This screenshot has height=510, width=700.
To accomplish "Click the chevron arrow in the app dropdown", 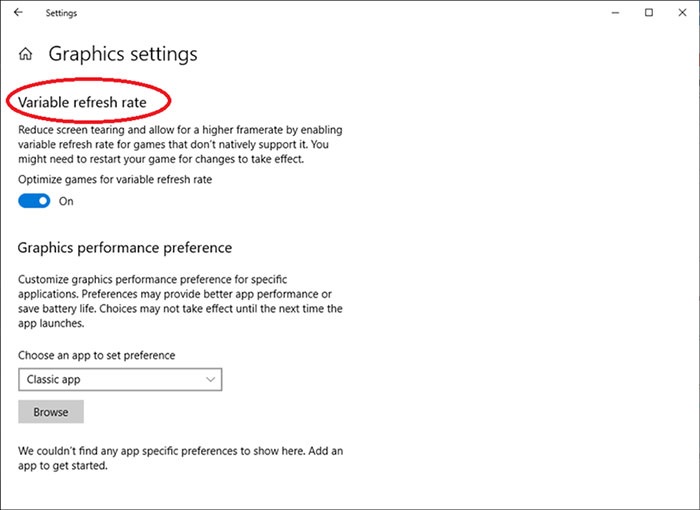I will click(210, 380).
